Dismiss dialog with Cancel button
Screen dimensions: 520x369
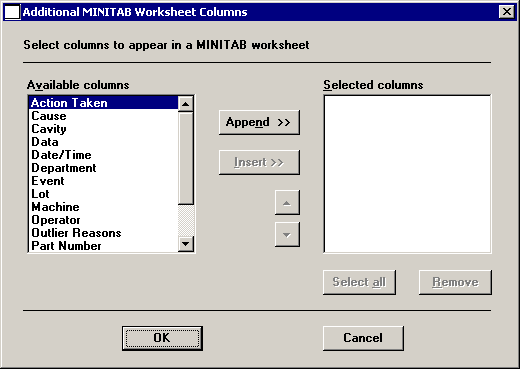click(x=363, y=338)
